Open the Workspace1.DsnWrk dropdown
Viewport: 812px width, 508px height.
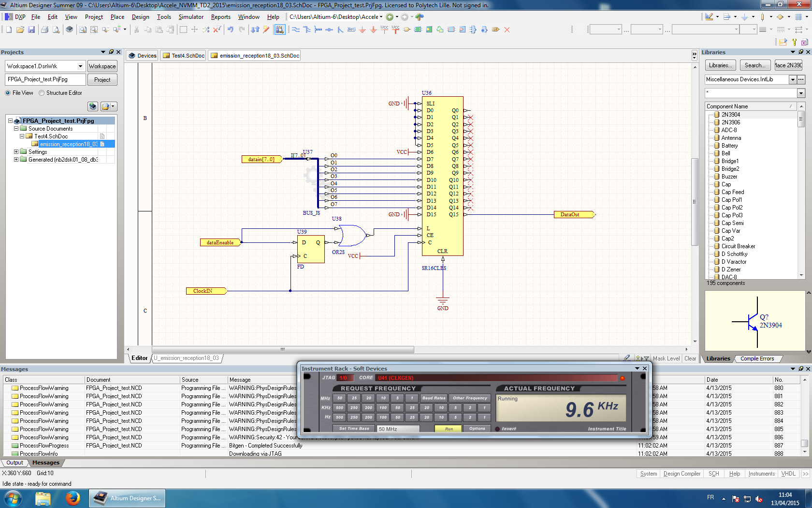(80, 66)
